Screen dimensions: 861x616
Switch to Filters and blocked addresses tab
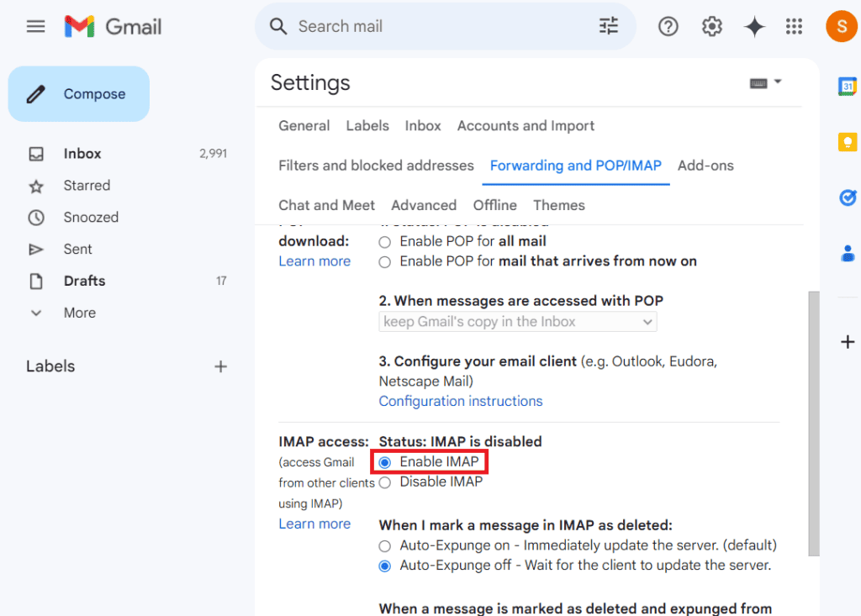[376, 166]
